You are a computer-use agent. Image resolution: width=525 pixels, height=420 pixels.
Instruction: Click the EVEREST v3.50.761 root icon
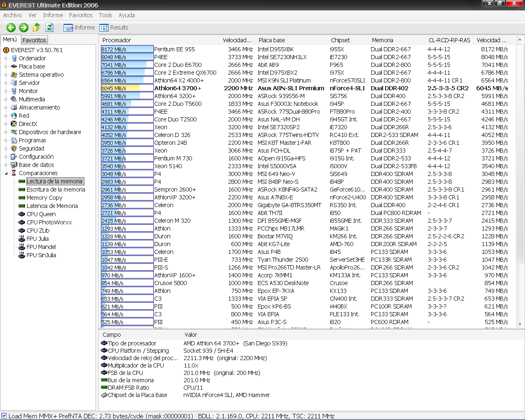tap(6, 50)
